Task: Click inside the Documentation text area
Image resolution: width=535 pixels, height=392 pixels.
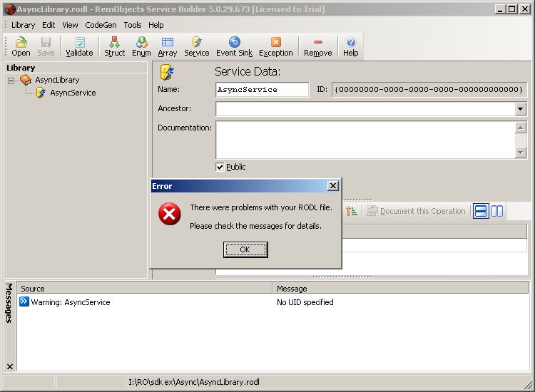Action: point(365,140)
